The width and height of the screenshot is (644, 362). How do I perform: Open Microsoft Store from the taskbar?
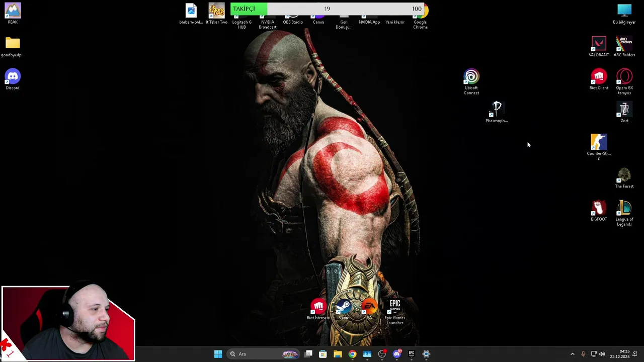(x=323, y=354)
